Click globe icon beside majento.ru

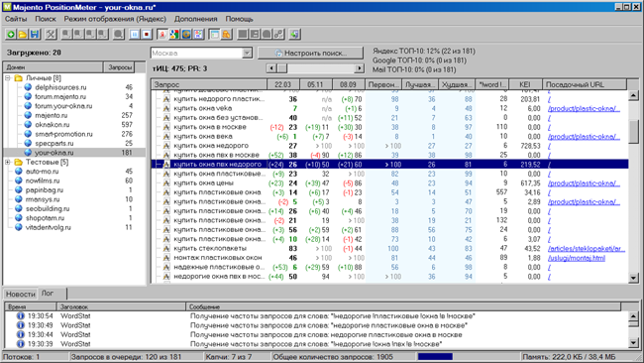pos(28,115)
